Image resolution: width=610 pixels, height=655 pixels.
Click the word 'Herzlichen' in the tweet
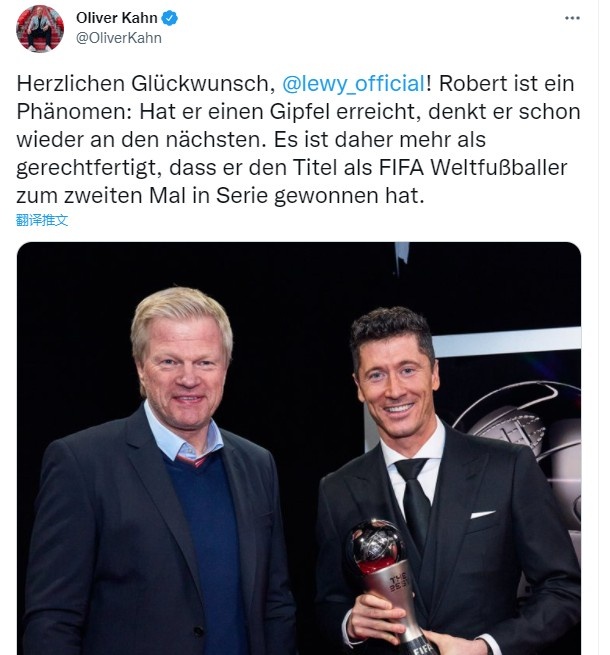pyautogui.click(x=71, y=83)
